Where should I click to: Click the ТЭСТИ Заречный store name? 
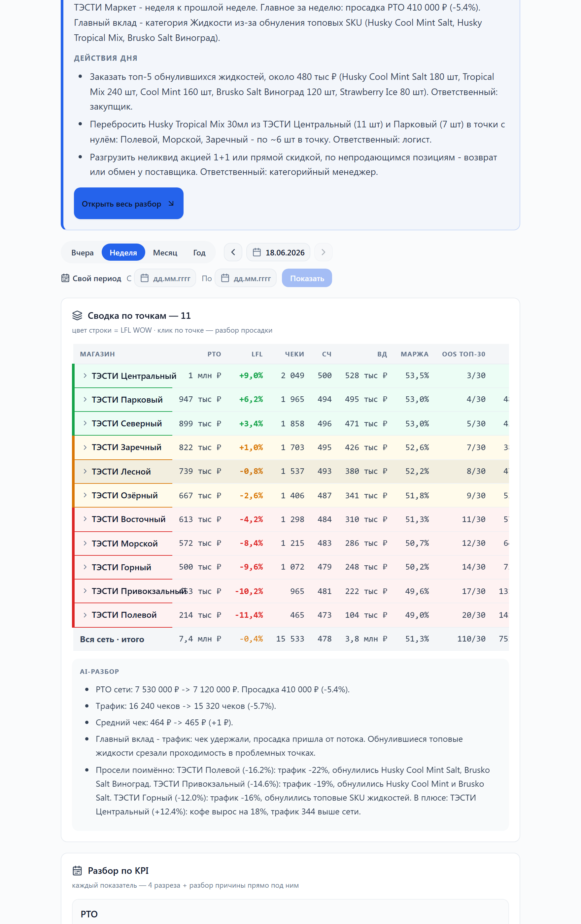coord(126,447)
